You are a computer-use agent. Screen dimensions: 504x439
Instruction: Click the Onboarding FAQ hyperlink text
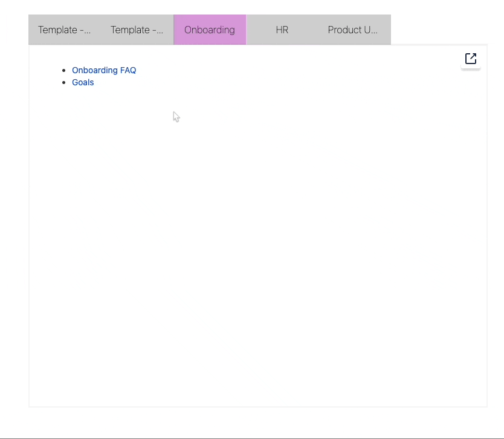[104, 70]
